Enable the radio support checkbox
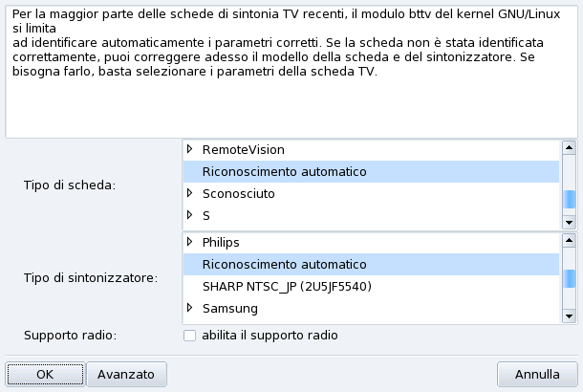583x392 pixels. coord(189,336)
